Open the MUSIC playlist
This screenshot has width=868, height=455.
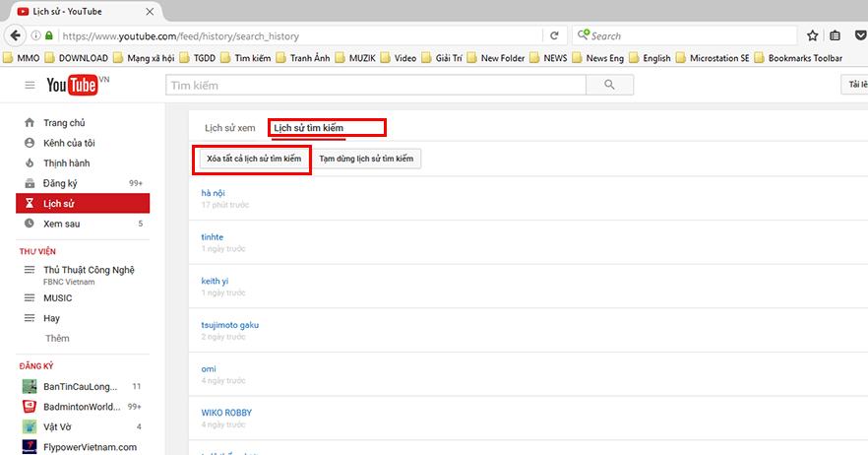pos(57,298)
